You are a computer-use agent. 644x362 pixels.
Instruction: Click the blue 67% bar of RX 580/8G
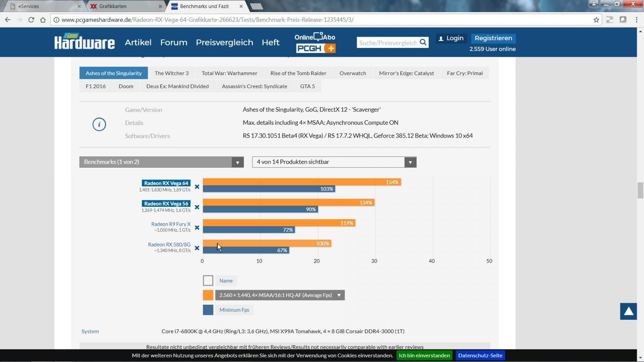(x=246, y=250)
